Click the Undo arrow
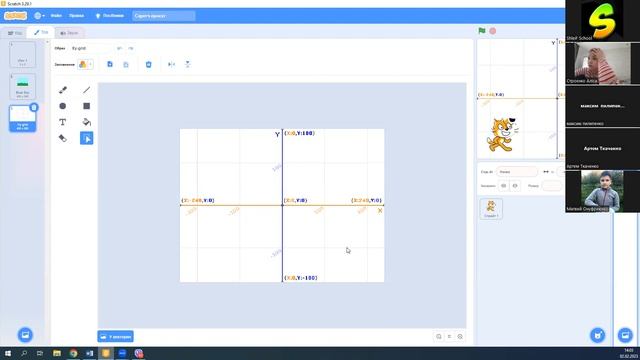 (119, 48)
